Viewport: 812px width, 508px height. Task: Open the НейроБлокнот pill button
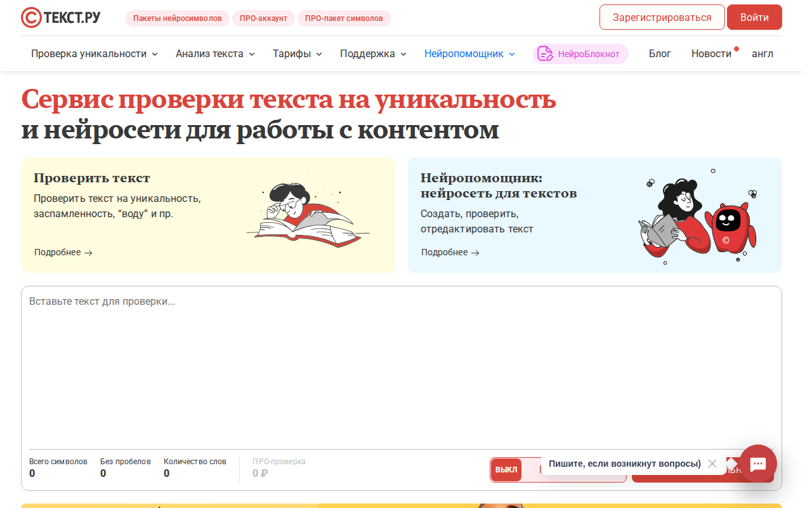pos(580,54)
